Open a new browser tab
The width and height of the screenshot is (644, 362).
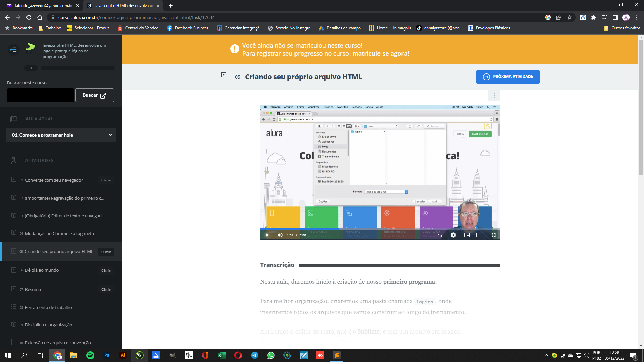pos(170,6)
